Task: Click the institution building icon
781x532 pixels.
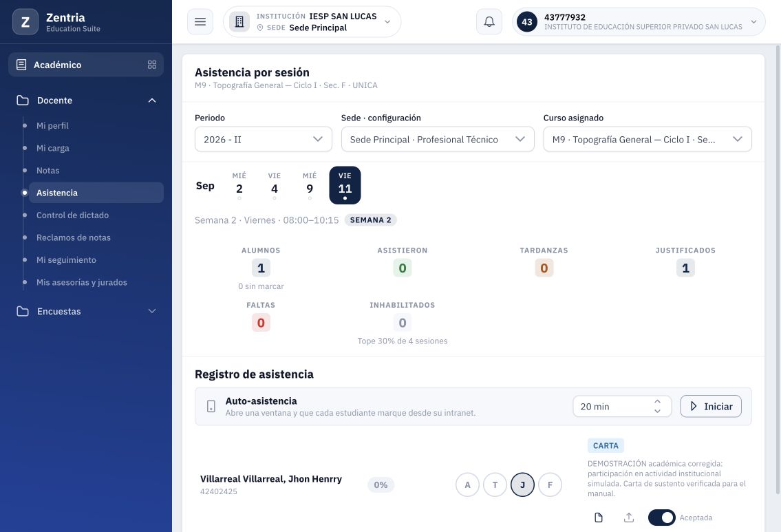Action: click(x=239, y=22)
